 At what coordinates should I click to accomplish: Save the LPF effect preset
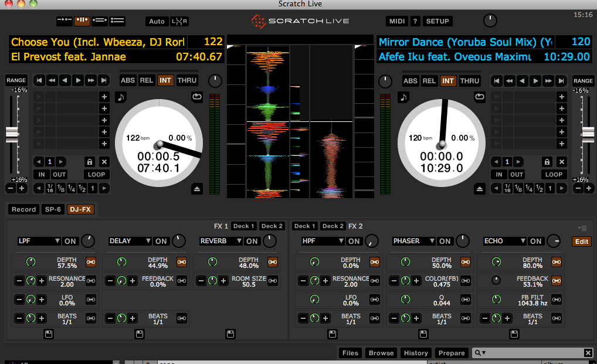coord(49,334)
